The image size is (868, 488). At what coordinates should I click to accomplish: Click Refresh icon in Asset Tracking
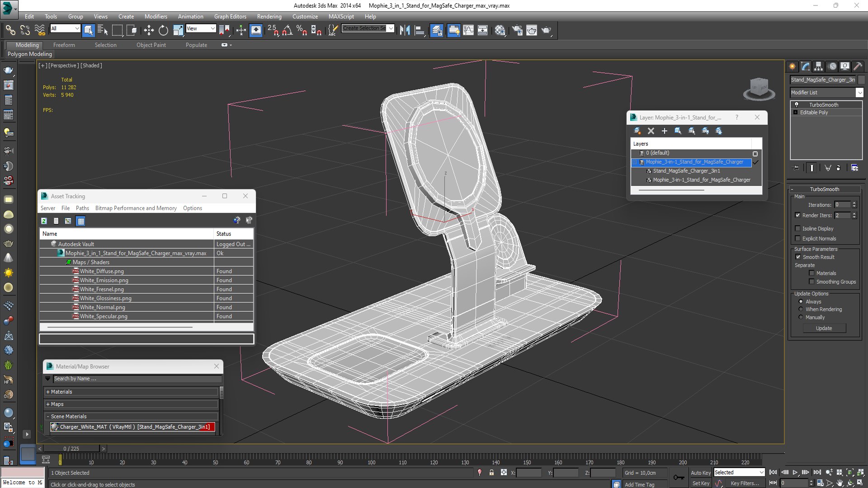44,221
